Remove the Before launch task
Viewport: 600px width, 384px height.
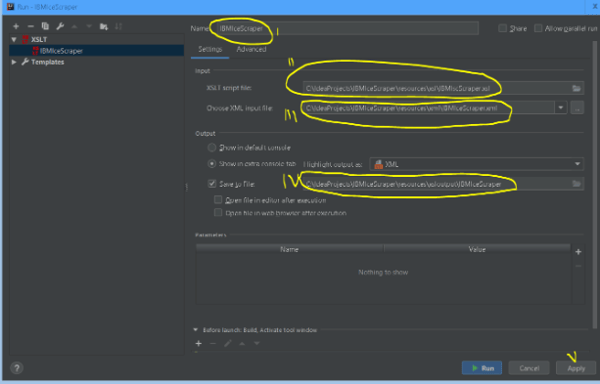pos(213,343)
